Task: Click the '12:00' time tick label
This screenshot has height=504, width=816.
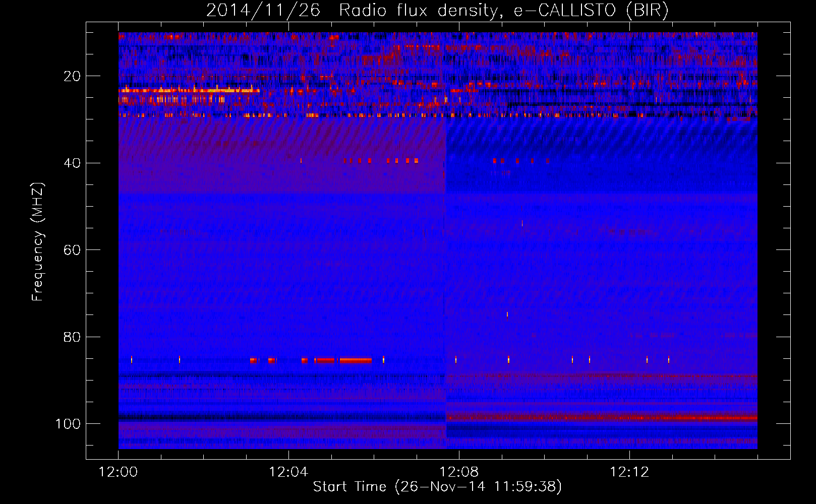Action: (x=118, y=472)
